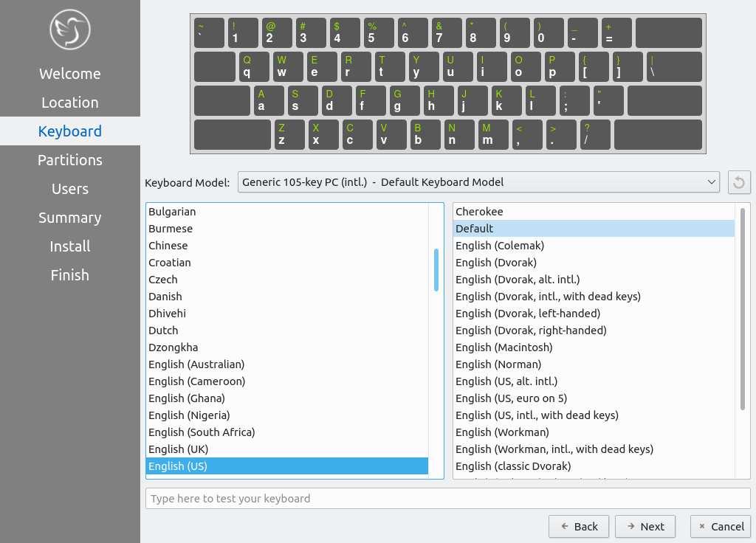
Task: Click Next to proceed to Partitions
Action: pos(645,526)
